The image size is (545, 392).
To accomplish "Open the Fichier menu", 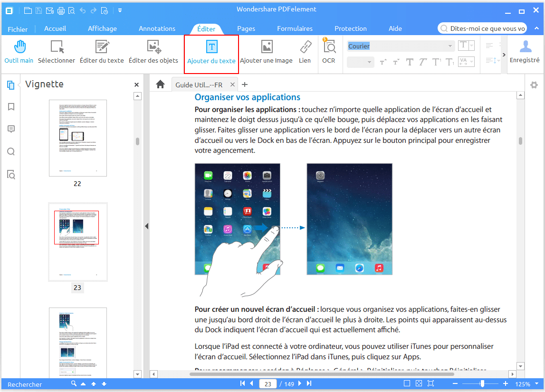I will [x=18, y=29].
